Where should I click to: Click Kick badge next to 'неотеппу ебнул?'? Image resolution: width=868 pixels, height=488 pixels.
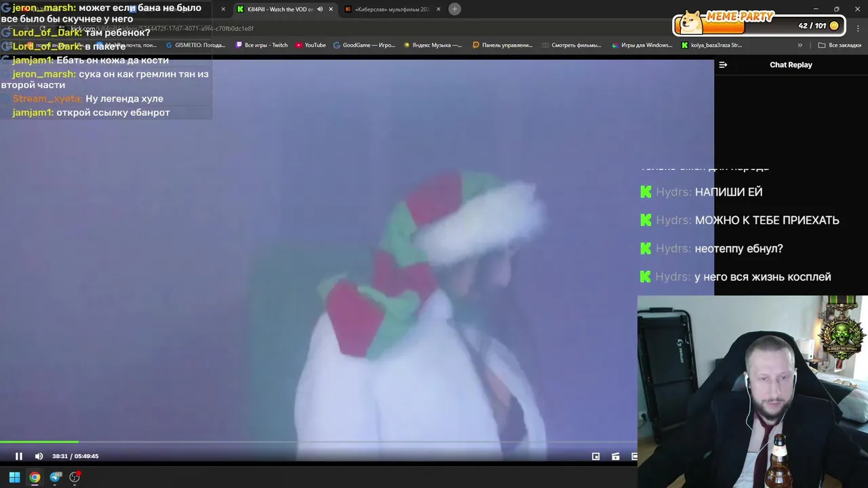click(x=646, y=249)
